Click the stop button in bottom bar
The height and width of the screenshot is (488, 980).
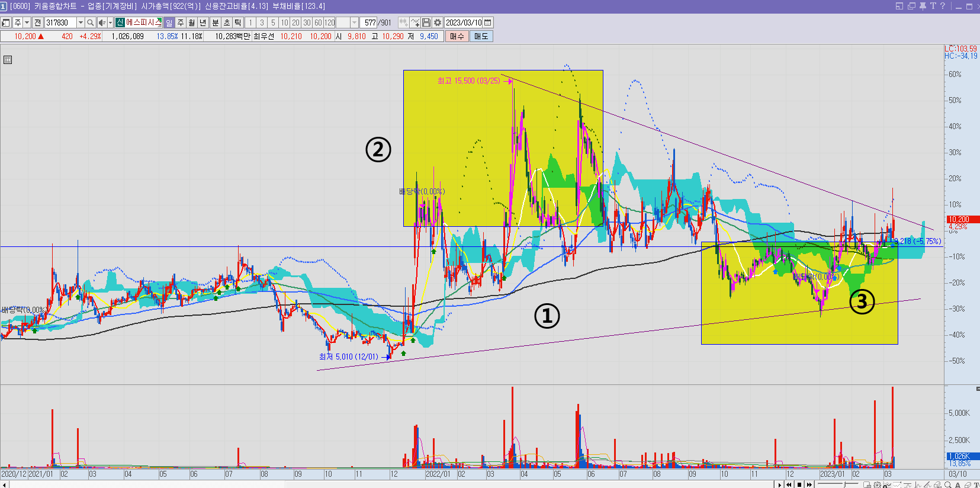799,484
